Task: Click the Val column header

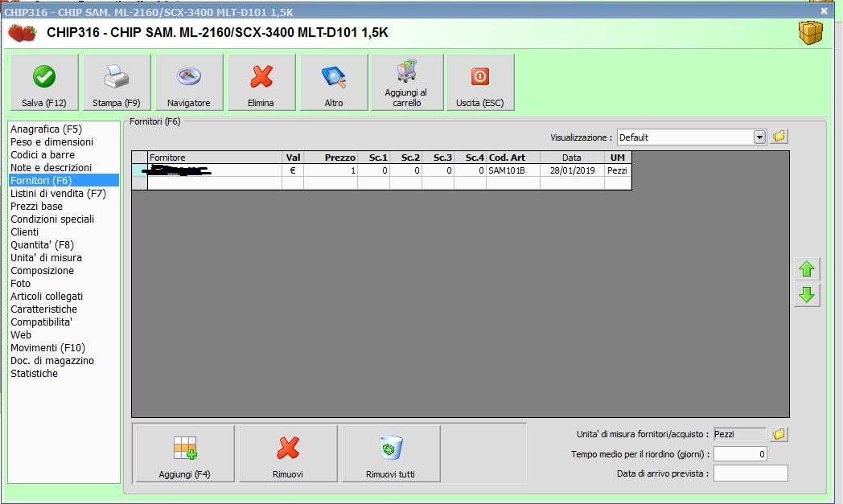Action: (x=293, y=158)
